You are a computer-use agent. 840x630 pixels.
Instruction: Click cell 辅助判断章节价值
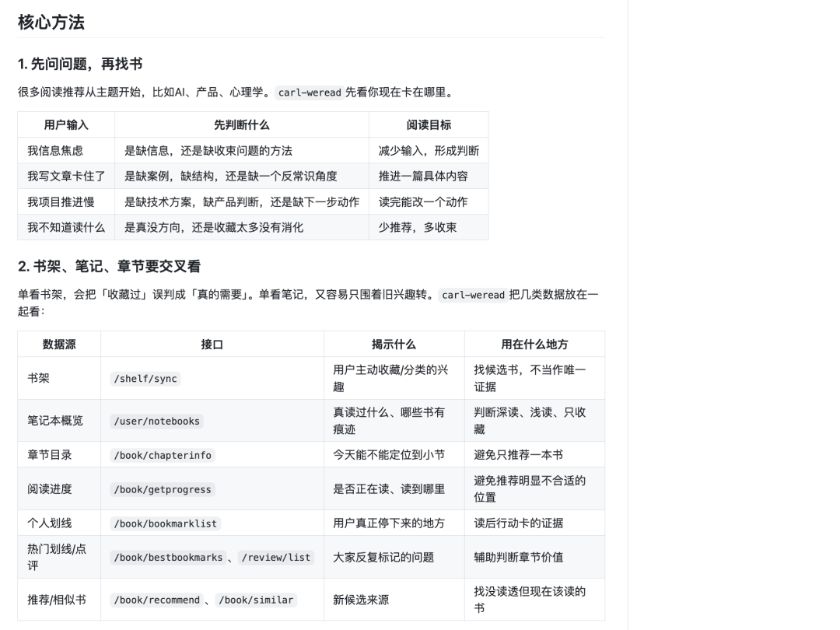pos(534,557)
